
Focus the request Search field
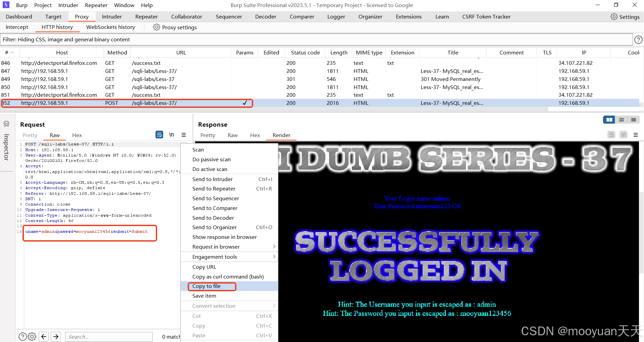point(109,337)
